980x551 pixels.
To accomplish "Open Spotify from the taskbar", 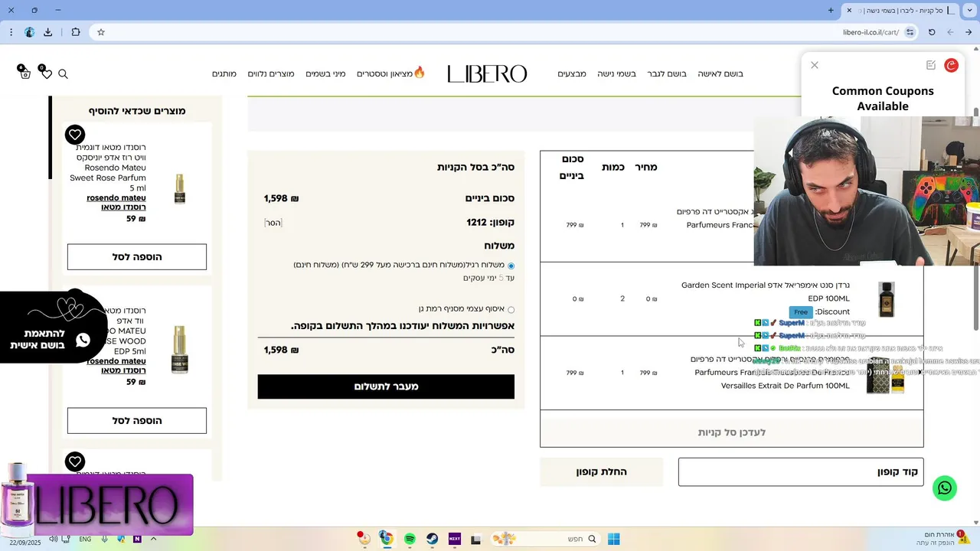I will pyautogui.click(x=410, y=539).
